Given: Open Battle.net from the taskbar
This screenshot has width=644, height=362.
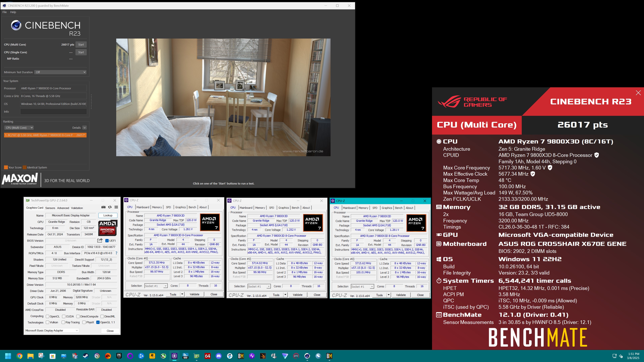Looking at the screenshot, I should (141, 356).
